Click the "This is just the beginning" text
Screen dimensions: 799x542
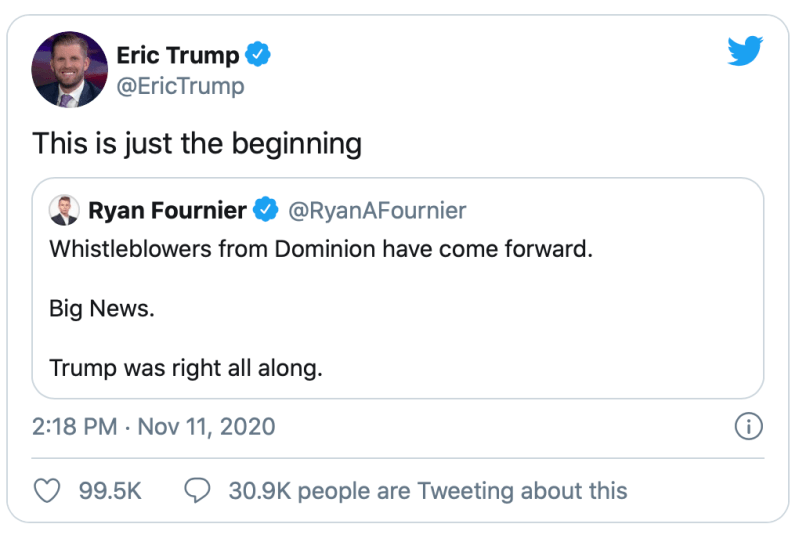click(196, 143)
